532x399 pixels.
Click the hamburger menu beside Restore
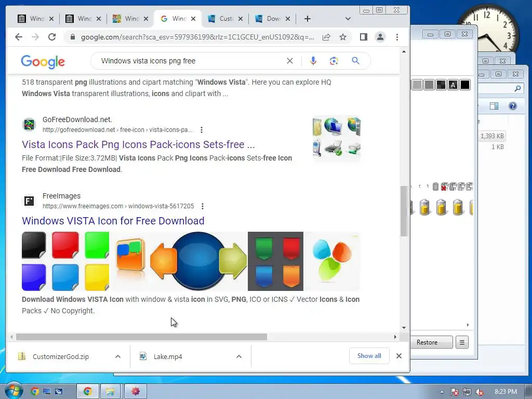tap(462, 342)
